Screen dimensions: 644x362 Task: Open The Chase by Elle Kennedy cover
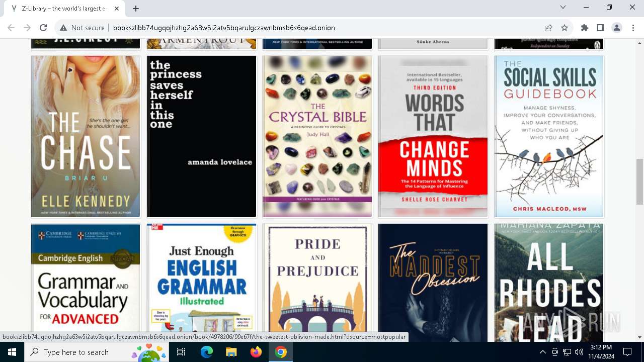pos(86,136)
